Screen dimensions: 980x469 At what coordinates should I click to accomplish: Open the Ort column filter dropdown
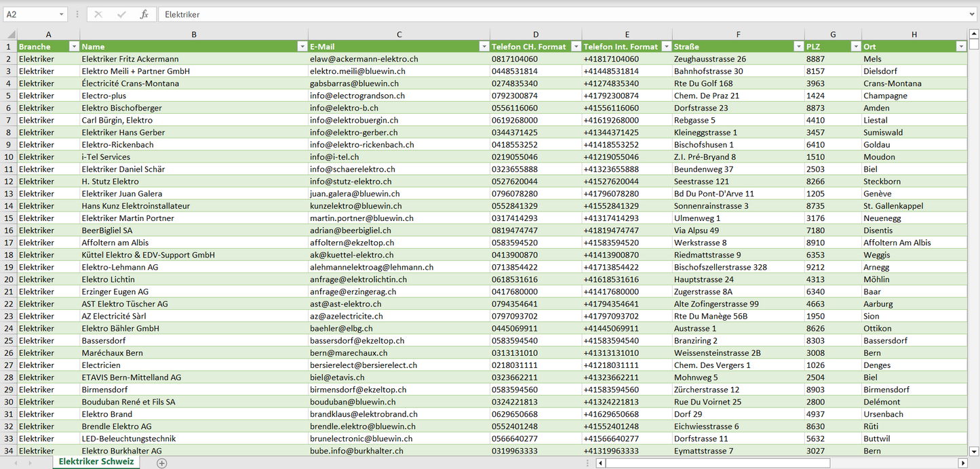pos(960,47)
